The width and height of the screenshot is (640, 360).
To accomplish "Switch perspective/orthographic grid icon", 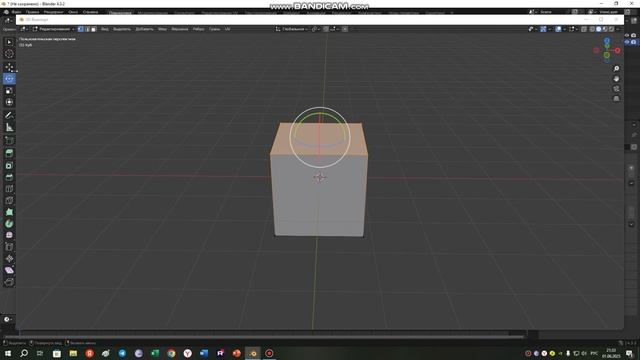I will pos(616,98).
